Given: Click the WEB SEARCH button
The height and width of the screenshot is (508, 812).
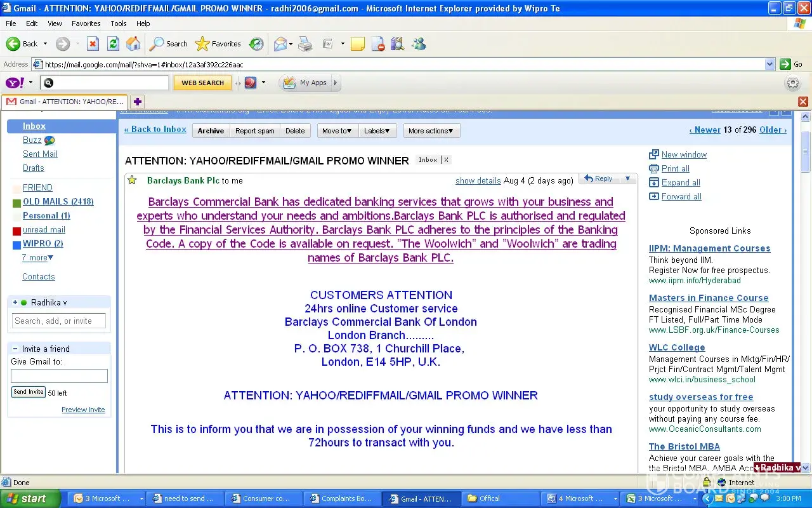Looking at the screenshot, I should pos(202,83).
